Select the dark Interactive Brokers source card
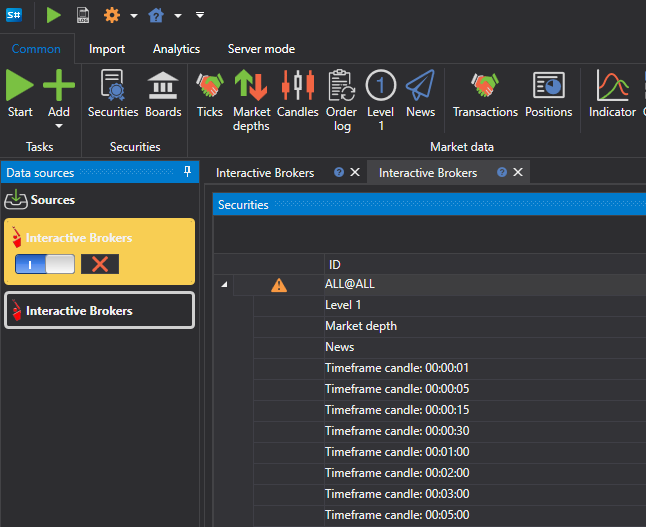 click(99, 310)
